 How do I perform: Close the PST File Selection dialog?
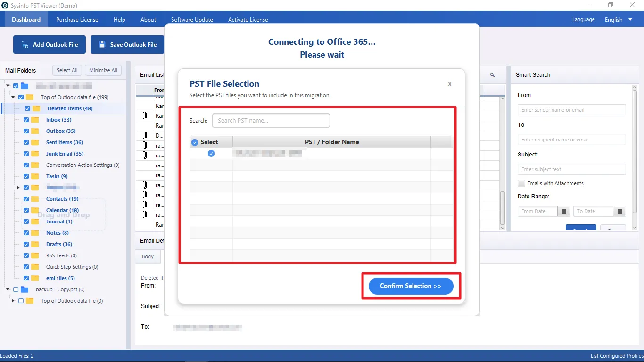pyautogui.click(x=450, y=84)
